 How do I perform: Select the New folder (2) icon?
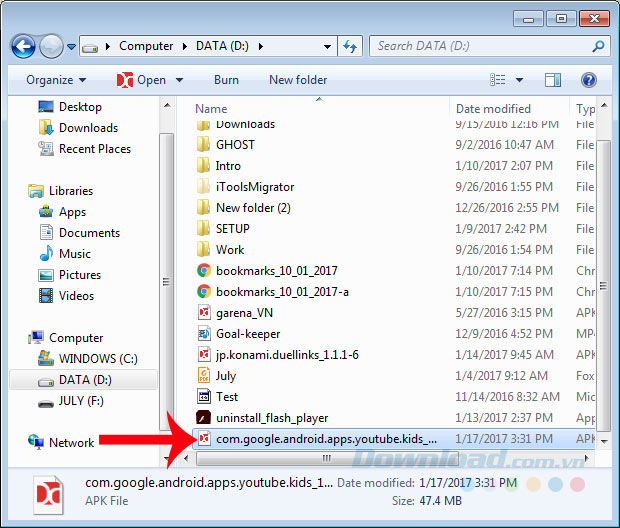(x=203, y=208)
